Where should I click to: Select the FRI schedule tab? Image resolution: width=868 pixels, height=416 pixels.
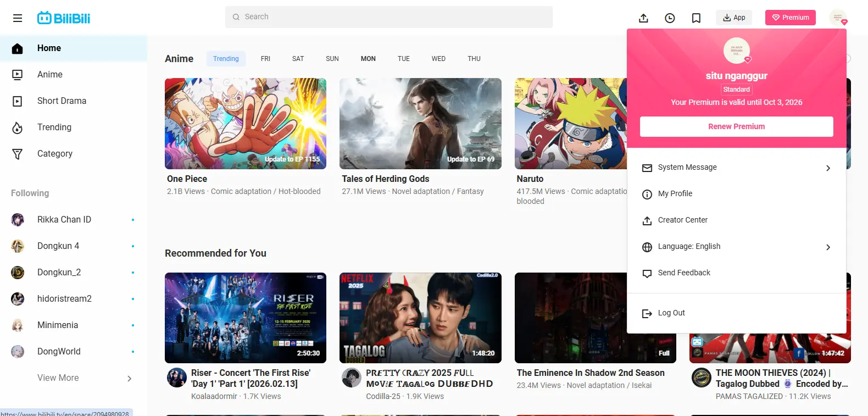click(265, 59)
